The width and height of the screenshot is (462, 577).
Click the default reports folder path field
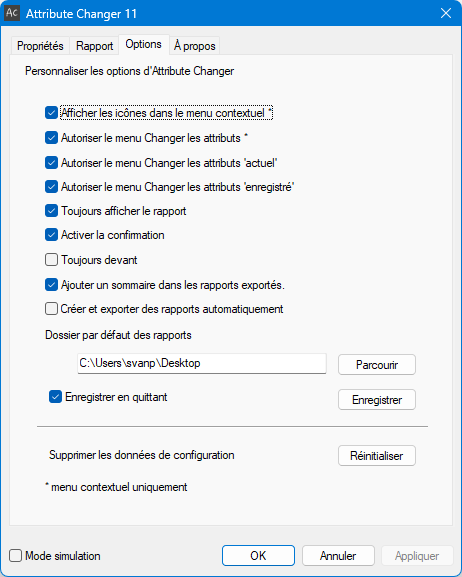pos(202,364)
